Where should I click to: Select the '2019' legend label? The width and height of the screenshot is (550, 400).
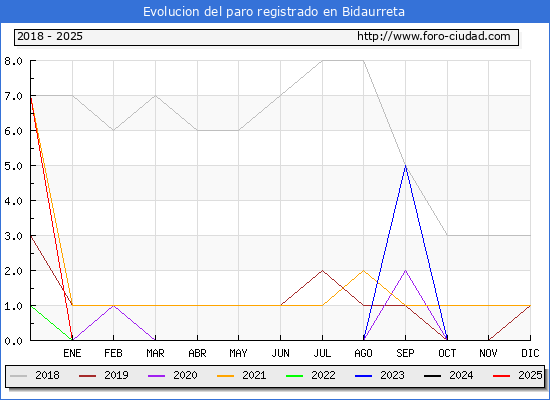[x=116, y=375]
